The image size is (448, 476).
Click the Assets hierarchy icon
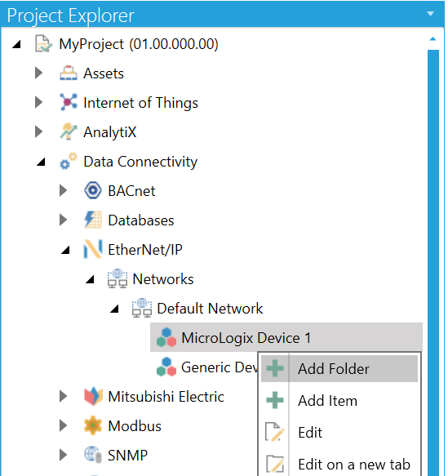[69, 73]
